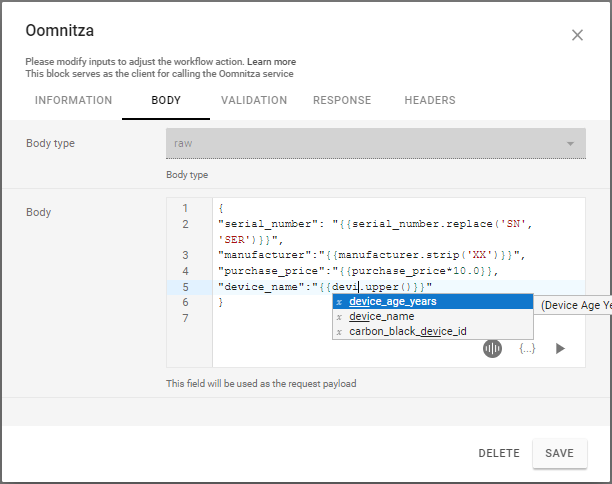Viewport: 612px width, 484px height.
Task: Select device_age_years from autocomplete list
Action: pos(392,302)
